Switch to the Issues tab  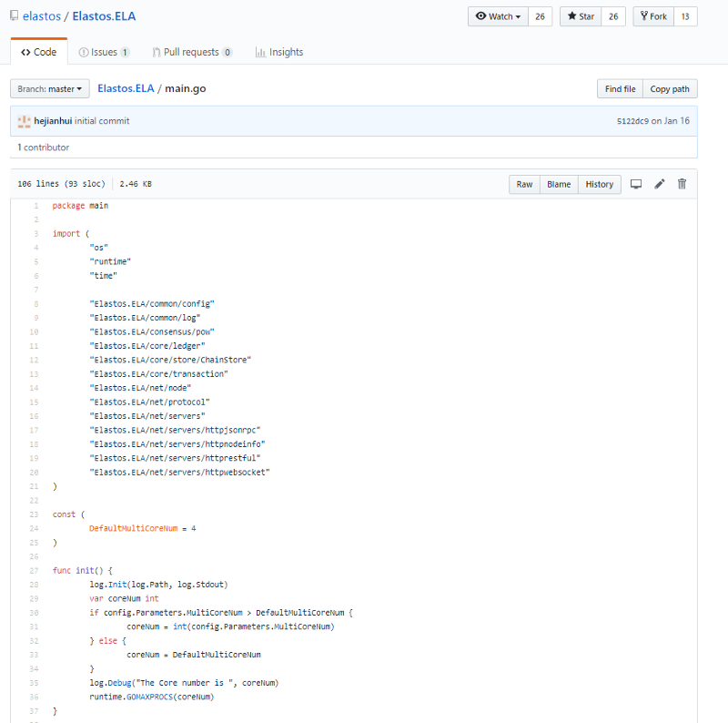tap(104, 52)
